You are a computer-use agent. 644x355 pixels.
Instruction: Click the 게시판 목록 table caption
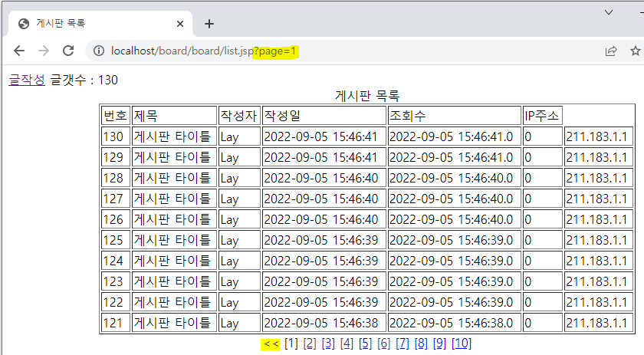367,96
